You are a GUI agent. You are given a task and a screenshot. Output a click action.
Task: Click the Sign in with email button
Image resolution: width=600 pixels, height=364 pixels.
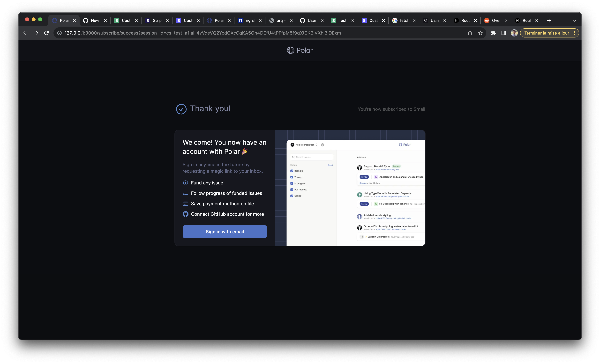tap(225, 232)
